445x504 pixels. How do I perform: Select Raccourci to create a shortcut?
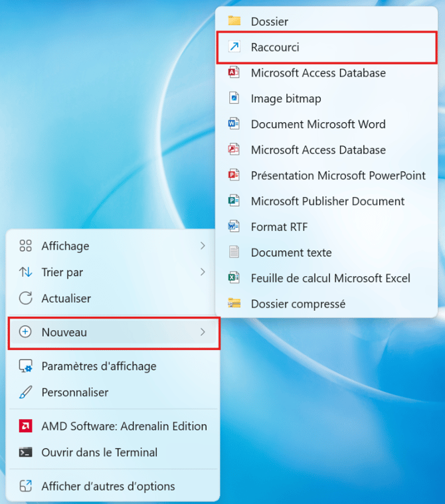pyautogui.click(x=275, y=47)
